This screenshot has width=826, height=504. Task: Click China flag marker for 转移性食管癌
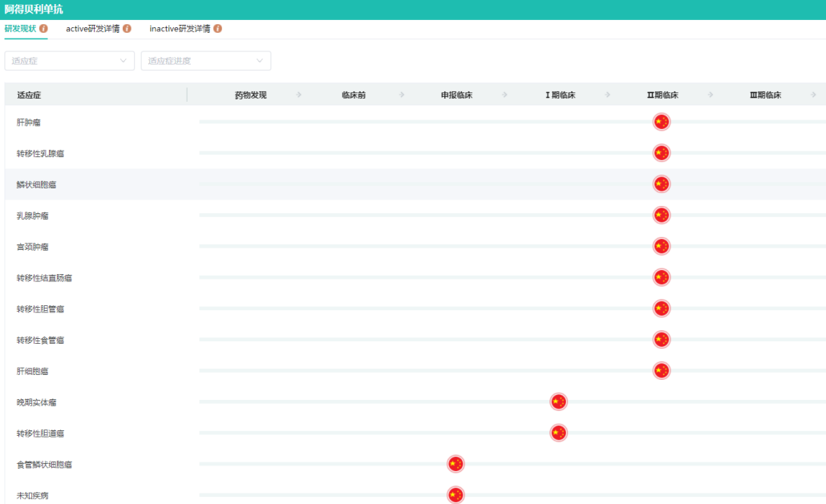point(661,340)
